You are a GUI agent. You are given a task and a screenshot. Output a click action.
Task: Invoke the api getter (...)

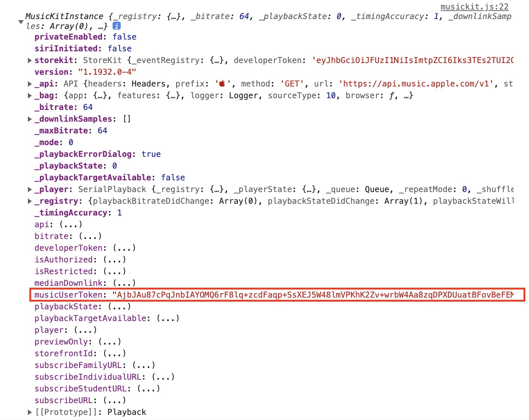(x=70, y=224)
